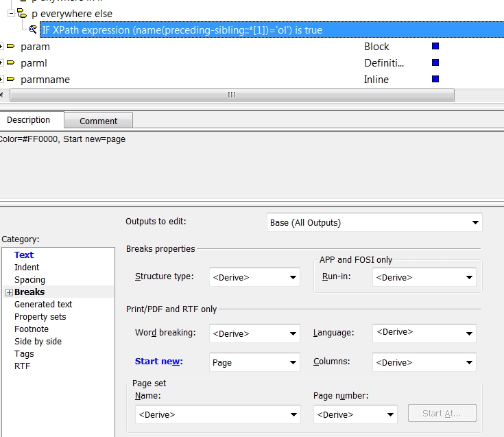The image size is (504, 437).
Task: Open the Tags category
Action: coord(24,354)
